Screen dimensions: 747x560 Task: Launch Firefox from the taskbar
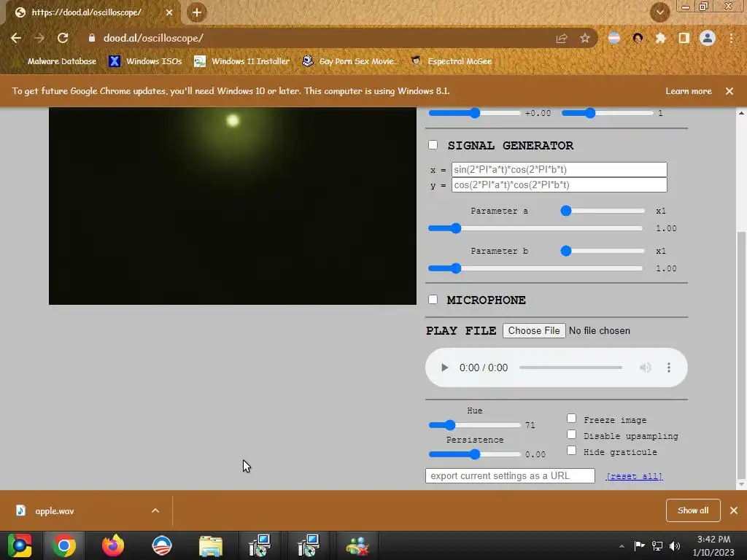tap(113, 545)
